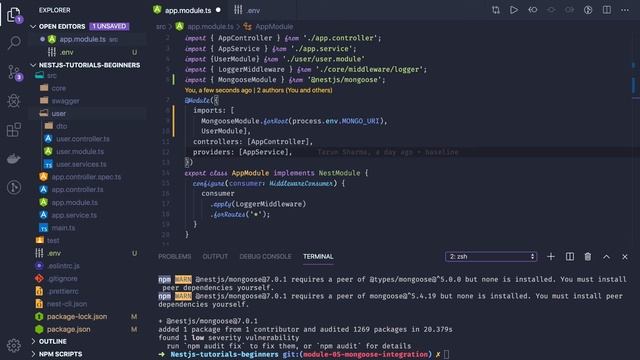Open the Git graph icon in activity bar
The height and width of the screenshot is (360, 640).
pos(14,187)
